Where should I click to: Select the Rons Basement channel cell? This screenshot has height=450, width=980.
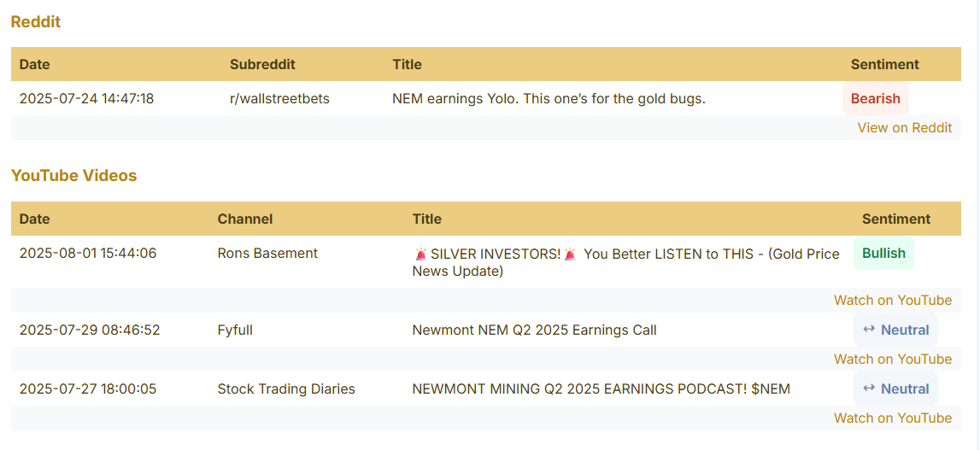(267, 253)
